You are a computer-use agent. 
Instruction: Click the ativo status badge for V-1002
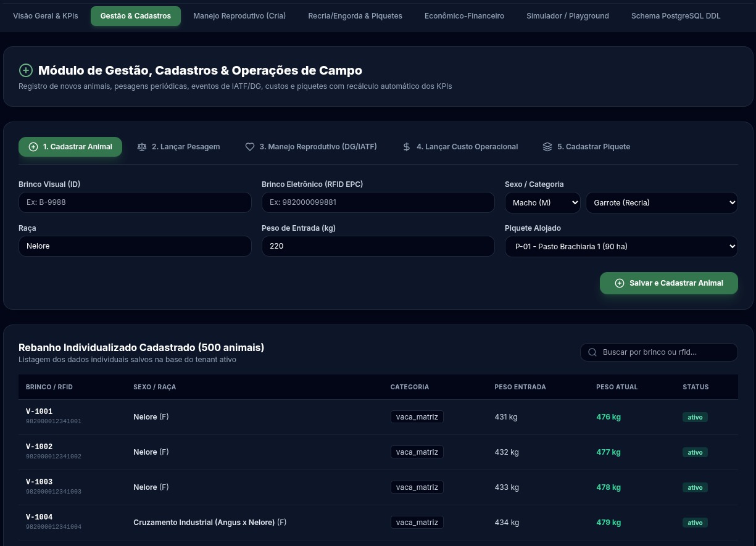(x=696, y=452)
